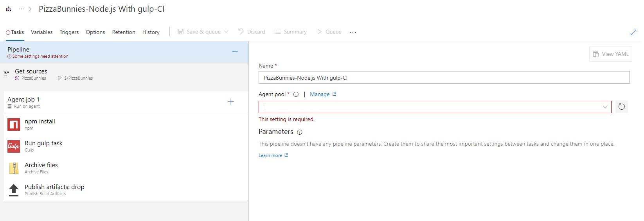This screenshot has width=644, height=221.
Task: Click the 'PizzaBunnies' repository label under Get sources
Action: tap(34, 78)
